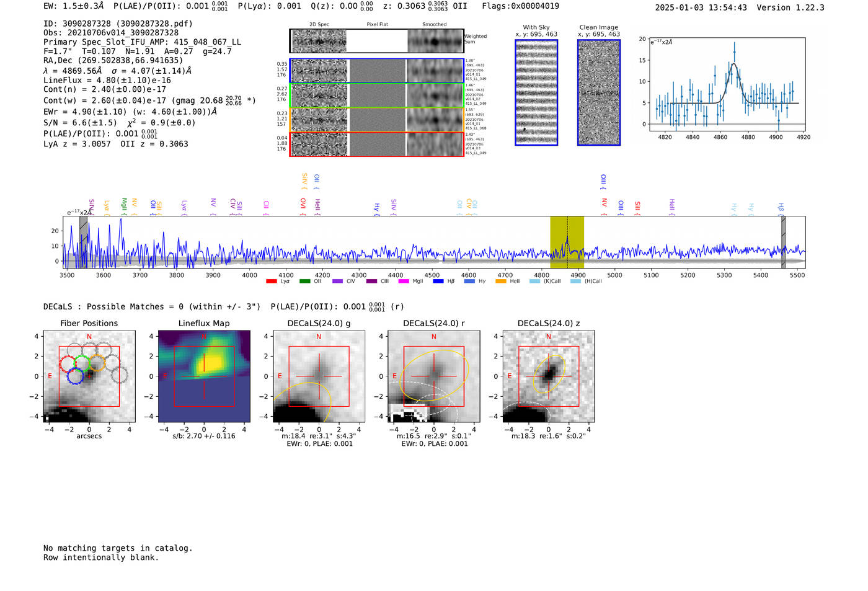This screenshot has width=868, height=591.
Task: Click the s/b: 2.70 +/- 0.116 caption
Action: pyautogui.click(x=204, y=436)
